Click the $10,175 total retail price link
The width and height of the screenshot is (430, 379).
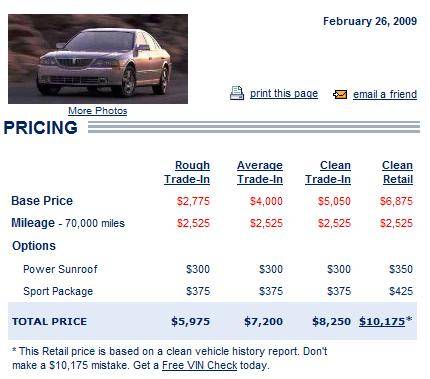coord(382,321)
